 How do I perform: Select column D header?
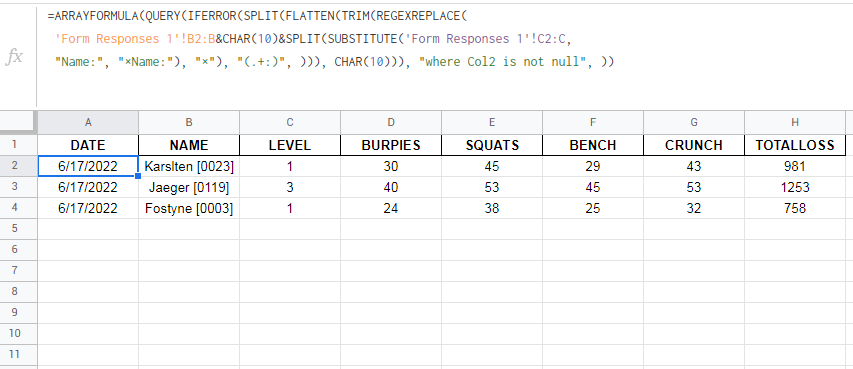(391, 122)
